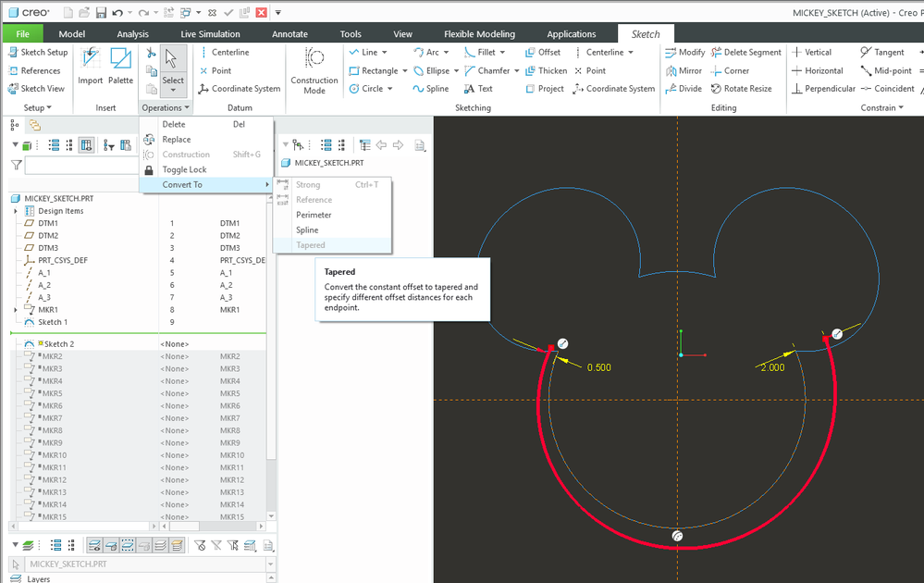
Task: Click the Mirror editing tool
Action: (684, 70)
